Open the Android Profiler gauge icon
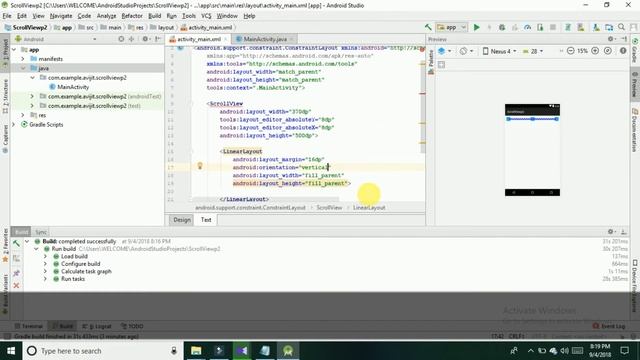 coord(527,27)
